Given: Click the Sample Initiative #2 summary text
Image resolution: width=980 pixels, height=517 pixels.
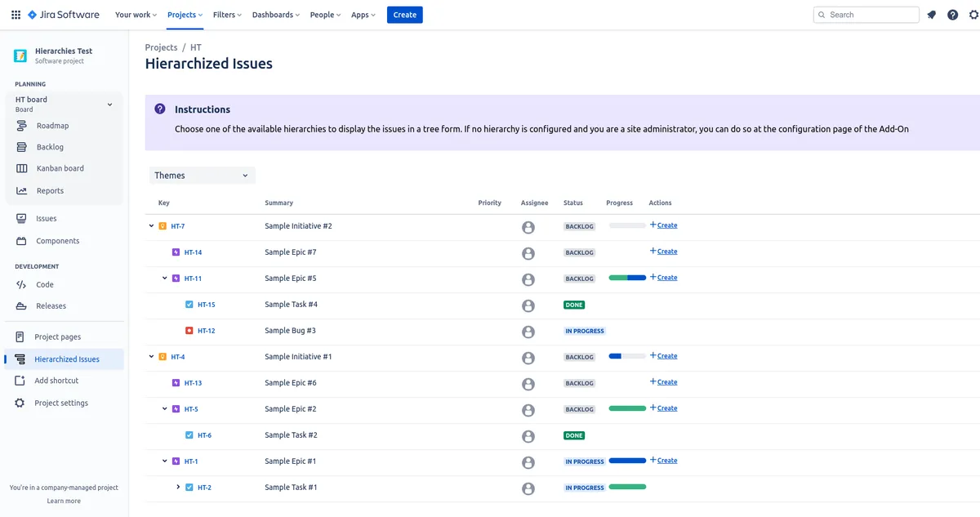Looking at the screenshot, I should (298, 226).
